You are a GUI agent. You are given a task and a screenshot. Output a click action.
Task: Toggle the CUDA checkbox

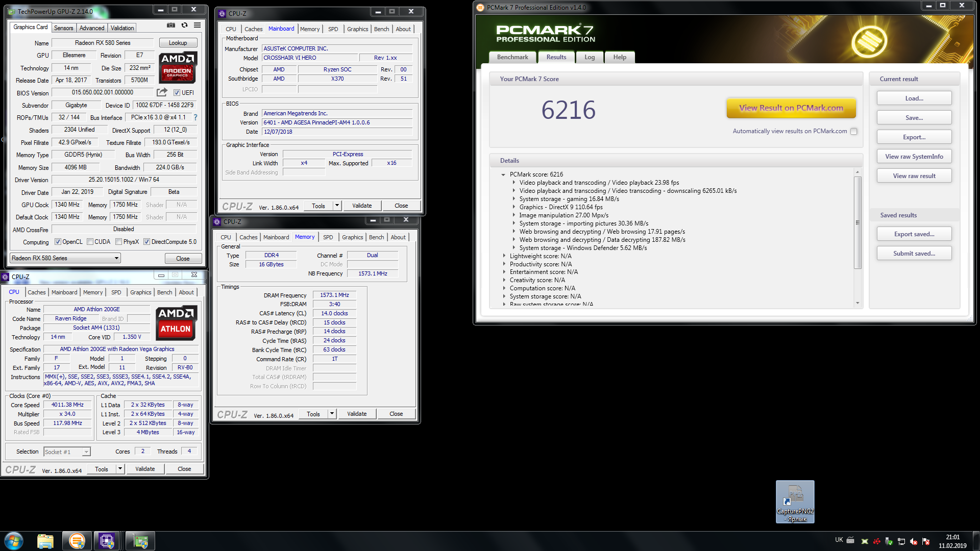coord(90,242)
